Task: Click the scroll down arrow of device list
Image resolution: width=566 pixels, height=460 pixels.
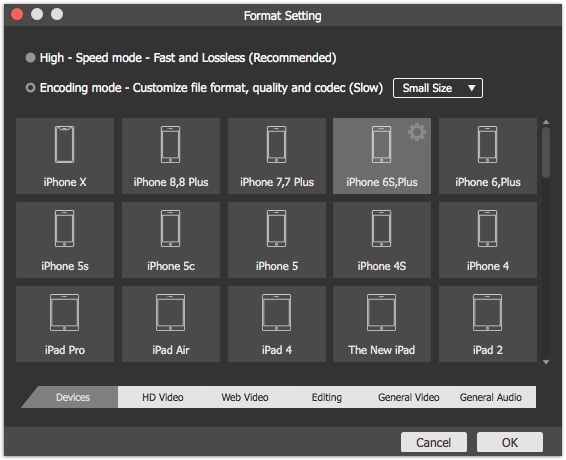Action: click(546, 362)
